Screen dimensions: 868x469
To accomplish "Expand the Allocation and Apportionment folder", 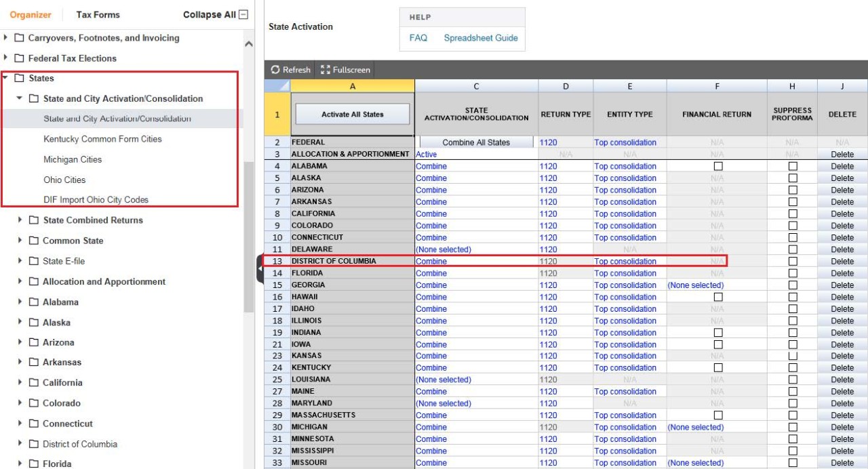I will [x=20, y=282].
